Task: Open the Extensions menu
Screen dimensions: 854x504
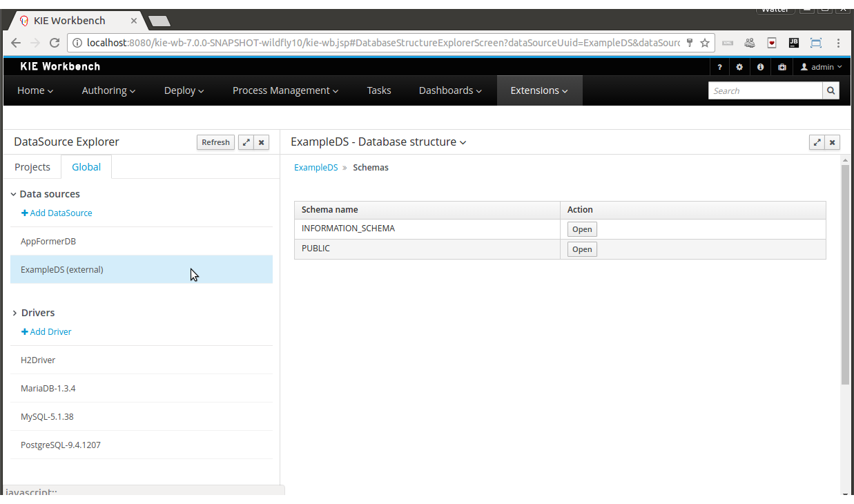Action: 539,90
